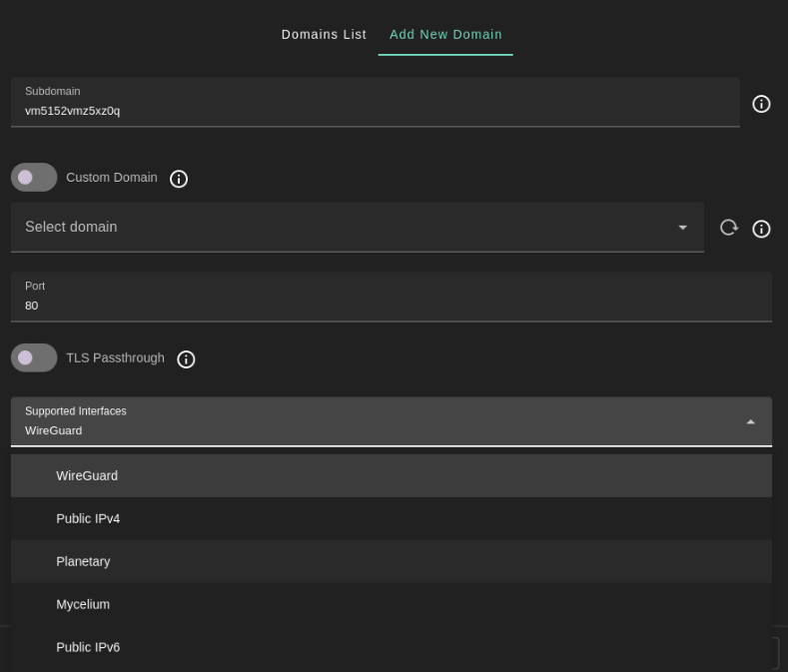Click info icon right of refresh icon
Viewport: 788px width, 672px height.
tap(761, 229)
